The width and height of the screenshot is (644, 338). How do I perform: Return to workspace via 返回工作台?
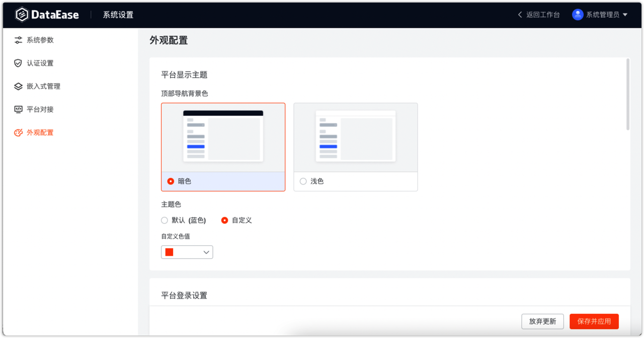click(x=542, y=15)
